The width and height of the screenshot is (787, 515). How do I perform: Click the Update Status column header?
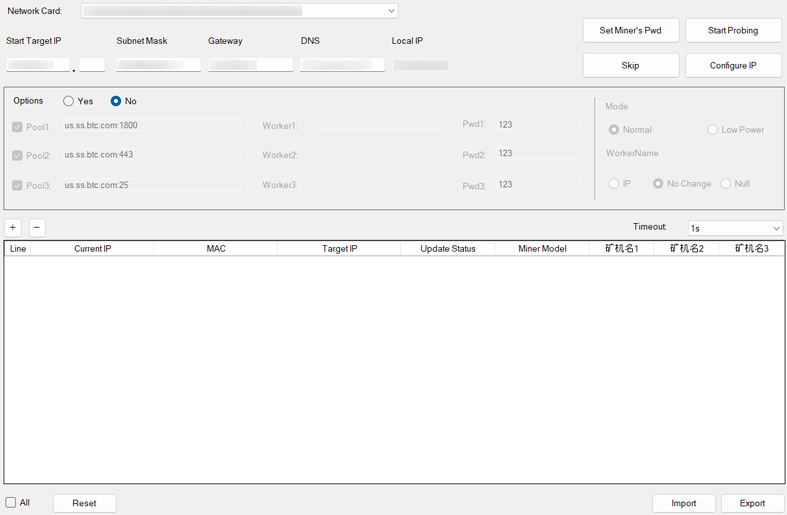pyautogui.click(x=448, y=249)
